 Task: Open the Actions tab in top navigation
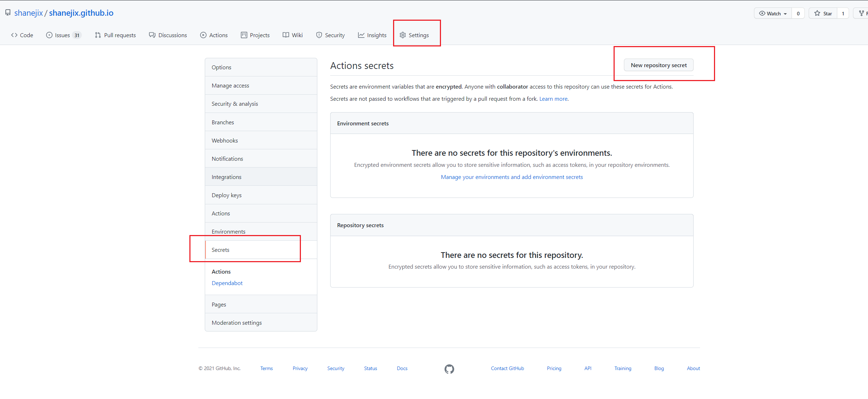[214, 35]
